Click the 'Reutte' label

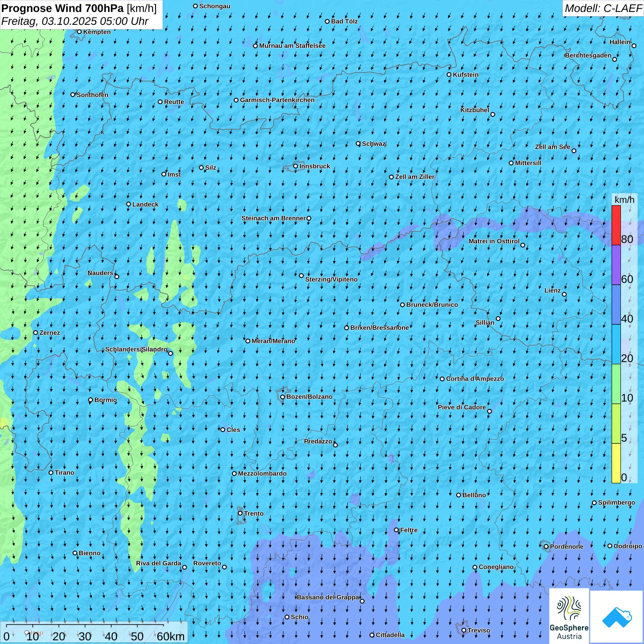coord(174,102)
